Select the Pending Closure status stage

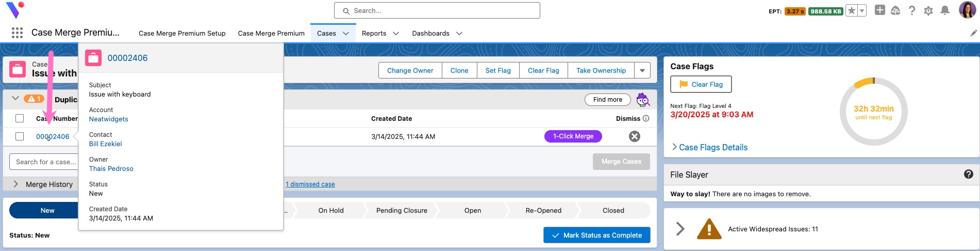tap(402, 210)
